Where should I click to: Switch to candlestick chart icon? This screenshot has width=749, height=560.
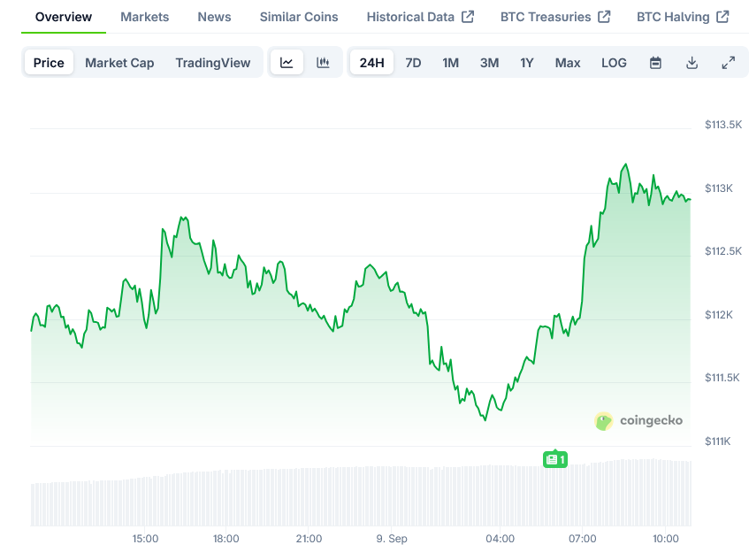tap(323, 63)
